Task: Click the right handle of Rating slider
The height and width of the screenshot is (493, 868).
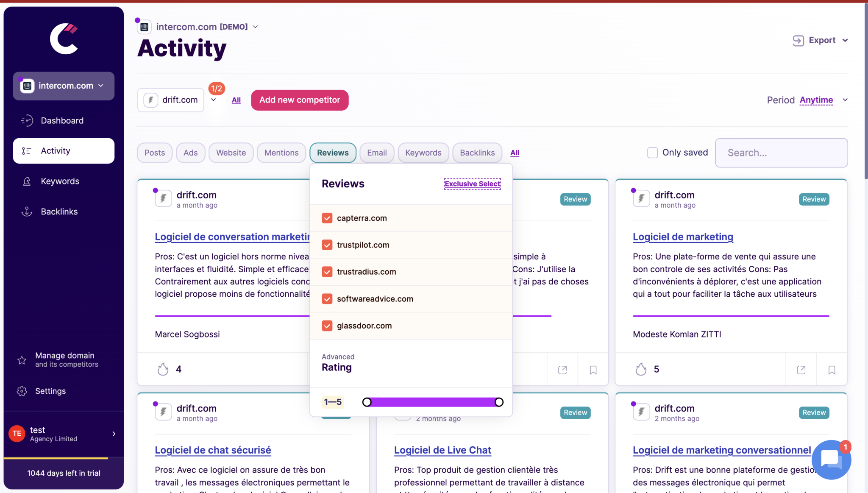Action: [x=499, y=402]
